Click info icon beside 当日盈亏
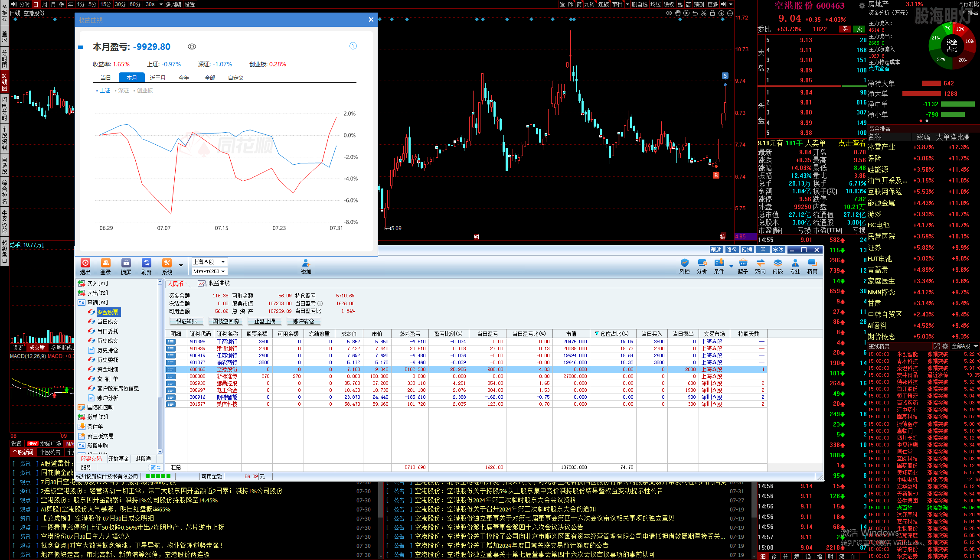The width and height of the screenshot is (980, 560). point(320,303)
